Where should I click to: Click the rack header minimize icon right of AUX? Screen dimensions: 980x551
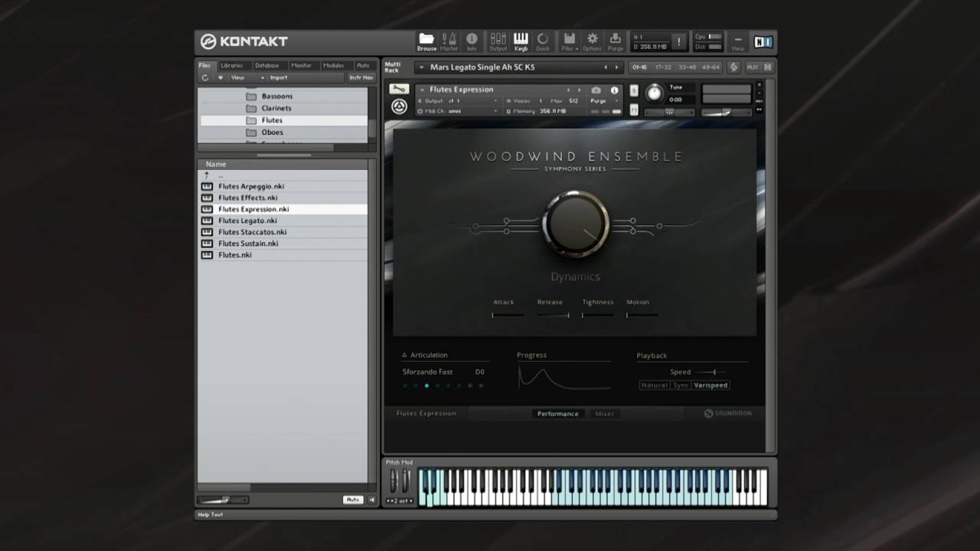(768, 67)
